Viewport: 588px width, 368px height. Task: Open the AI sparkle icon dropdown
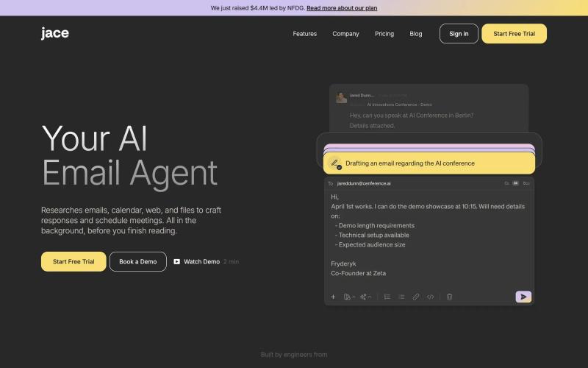(x=365, y=297)
